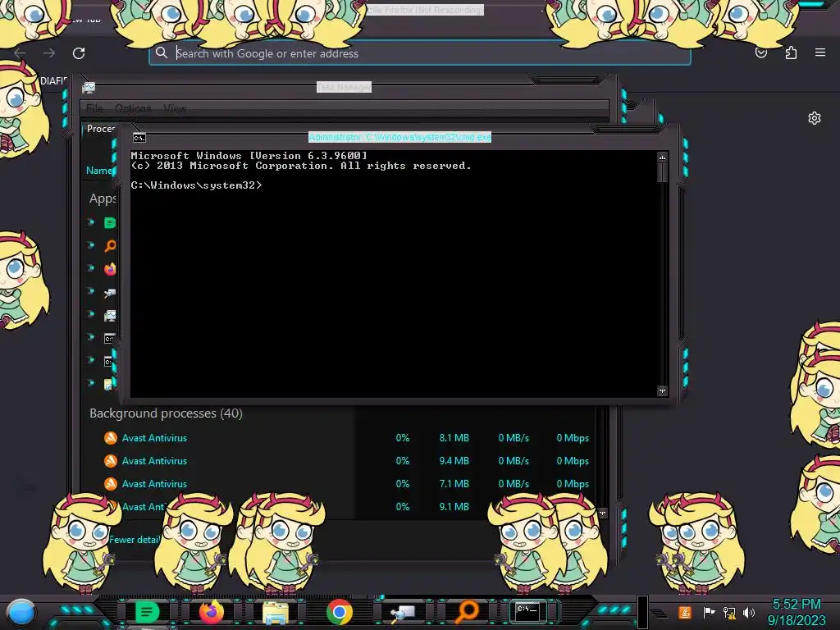Screen dimensions: 840x630
Task: Click the Fewer details link
Action: pyautogui.click(x=135, y=540)
